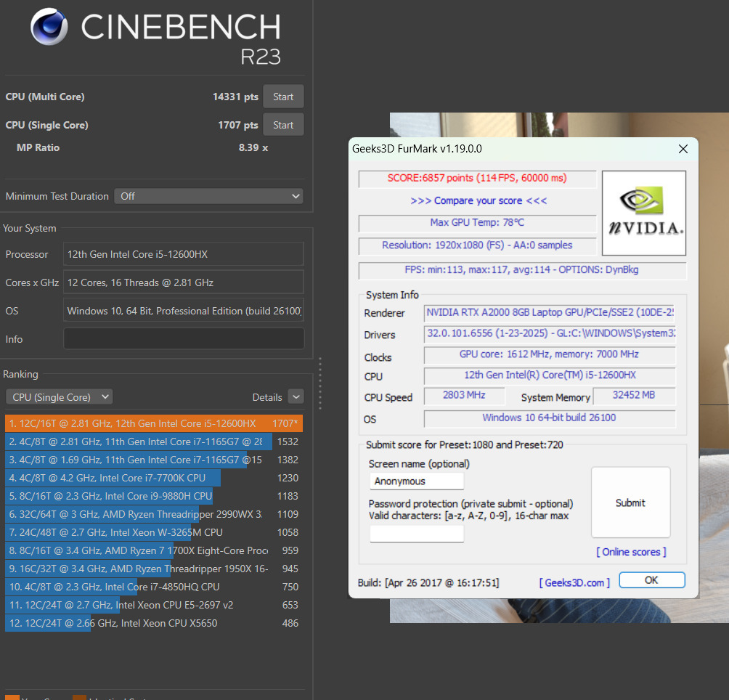Click the FPS min max avg field
Image resolution: width=729 pixels, height=700 pixels.
click(x=522, y=271)
